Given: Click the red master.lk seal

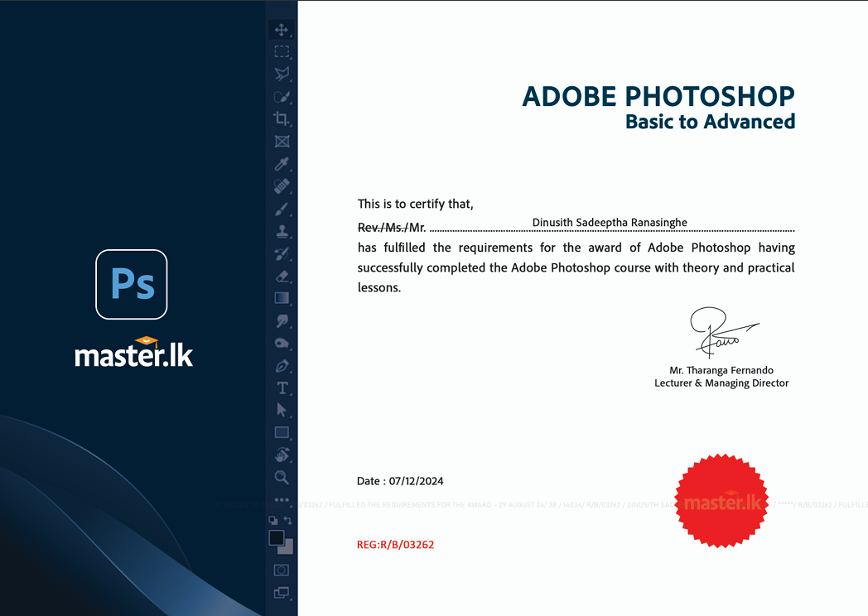Looking at the screenshot, I should [x=721, y=501].
